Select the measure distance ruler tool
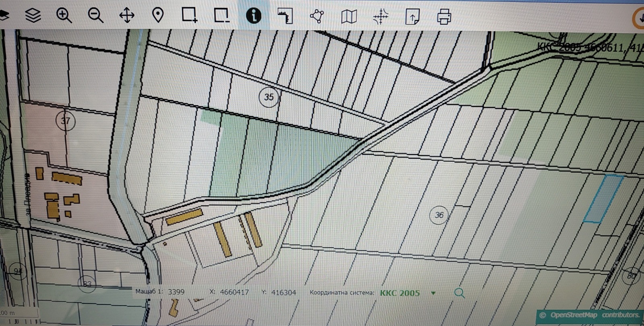Image resolution: width=644 pixels, height=326 pixels. pos(285,16)
